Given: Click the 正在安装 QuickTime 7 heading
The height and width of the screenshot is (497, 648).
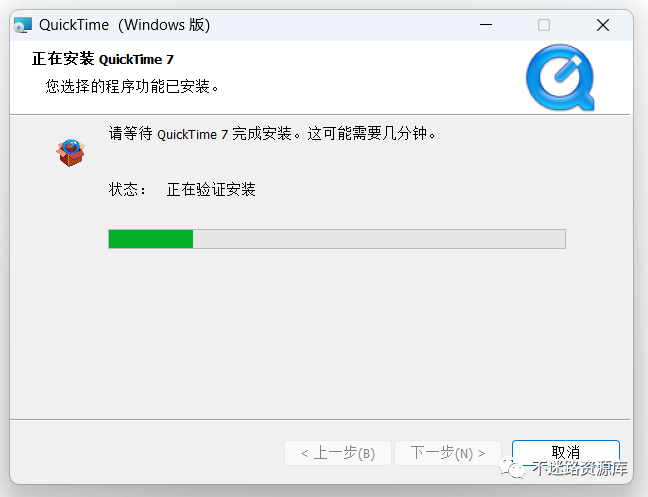Looking at the screenshot, I should [103, 59].
